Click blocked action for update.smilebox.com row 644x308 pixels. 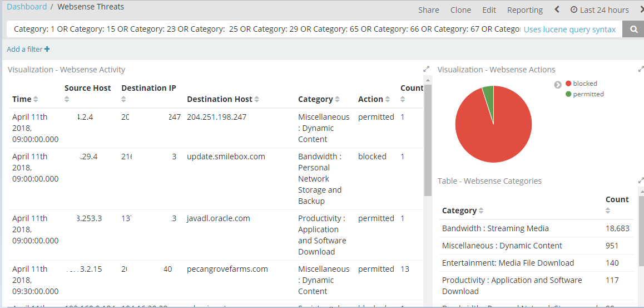(372, 157)
